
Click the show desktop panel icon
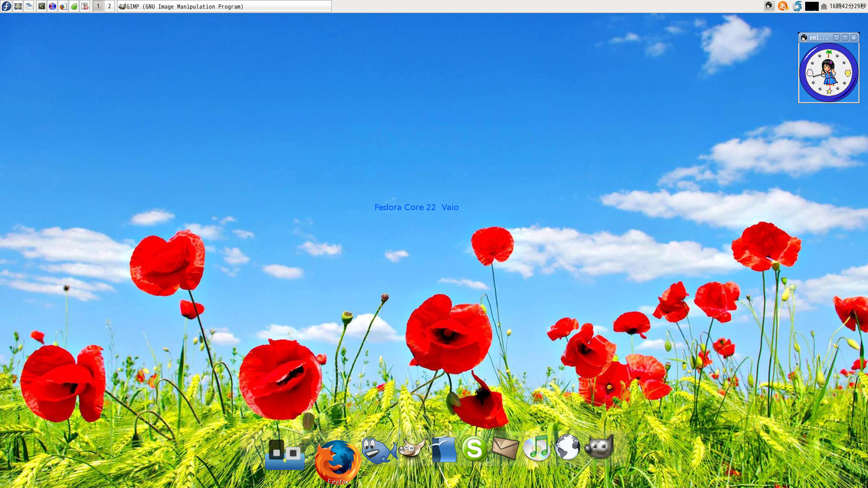(x=18, y=6)
